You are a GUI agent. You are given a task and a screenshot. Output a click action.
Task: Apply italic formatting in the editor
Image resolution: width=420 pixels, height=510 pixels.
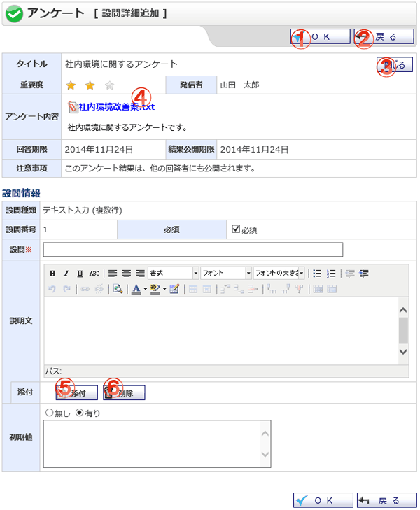coord(66,274)
